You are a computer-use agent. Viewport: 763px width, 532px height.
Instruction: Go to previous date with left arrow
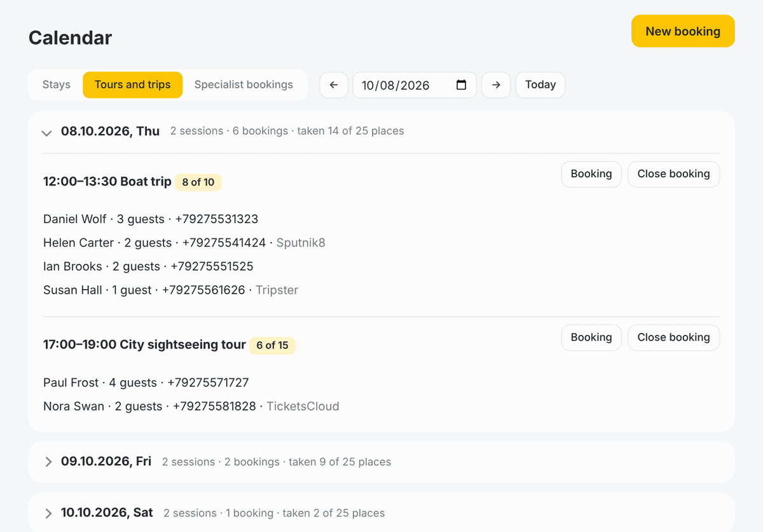pyautogui.click(x=334, y=85)
